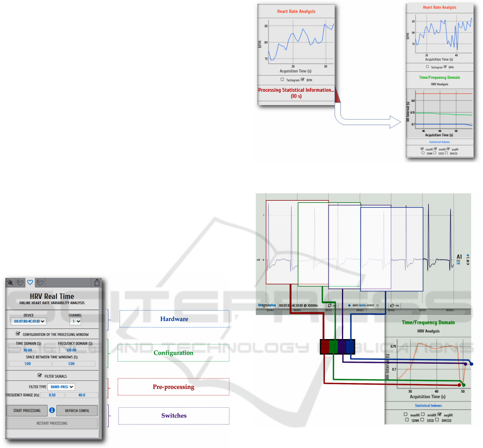
Task: Click the red color block in window legend
Action: [325, 347]
